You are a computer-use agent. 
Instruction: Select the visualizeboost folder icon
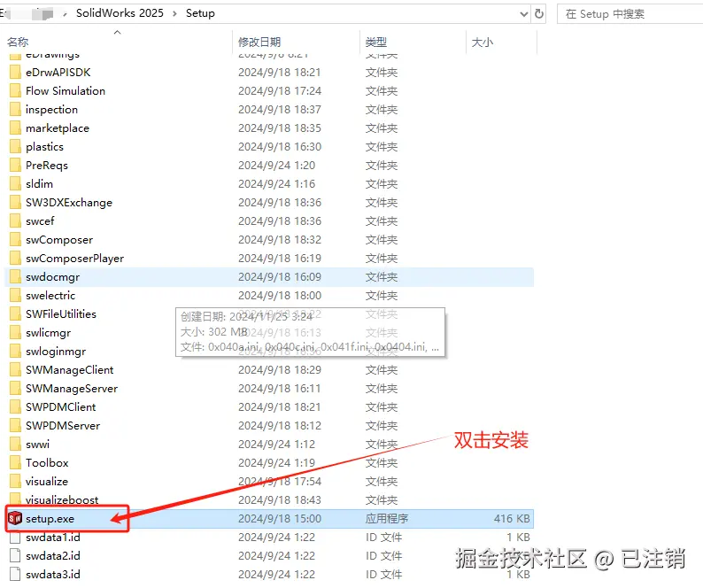coord(15,499)
